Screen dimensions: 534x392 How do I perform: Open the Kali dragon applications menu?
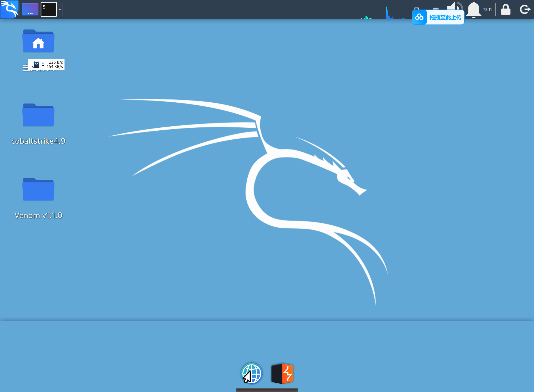[x=9, y=9]
